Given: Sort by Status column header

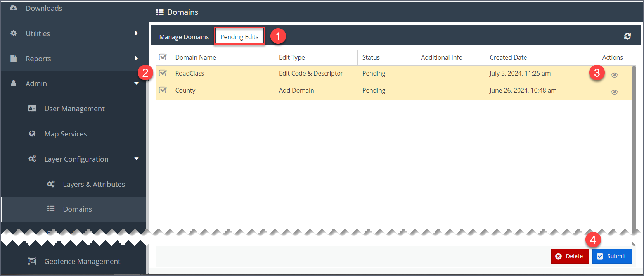Looking at the screenshot, I should [371, 57].
